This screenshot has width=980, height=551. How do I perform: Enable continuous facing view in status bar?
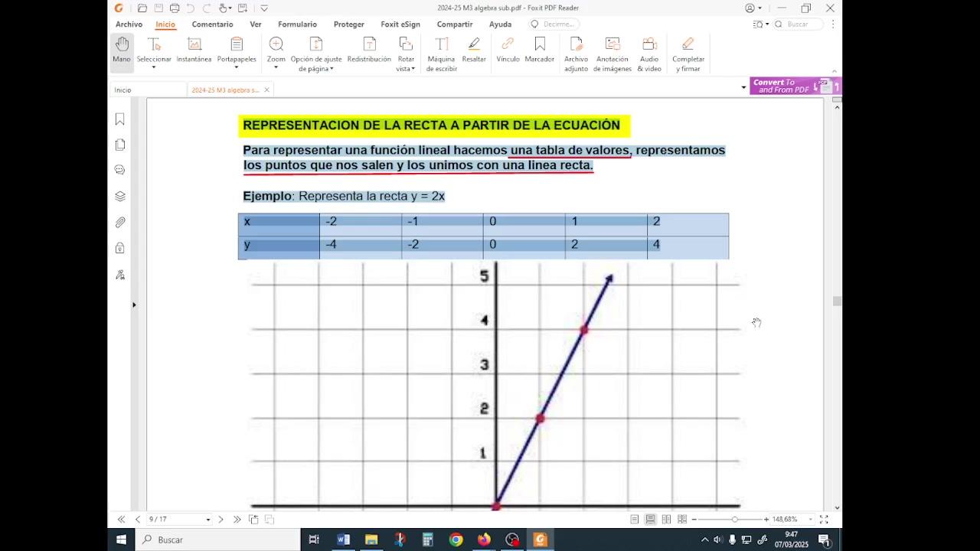[682, 520]
